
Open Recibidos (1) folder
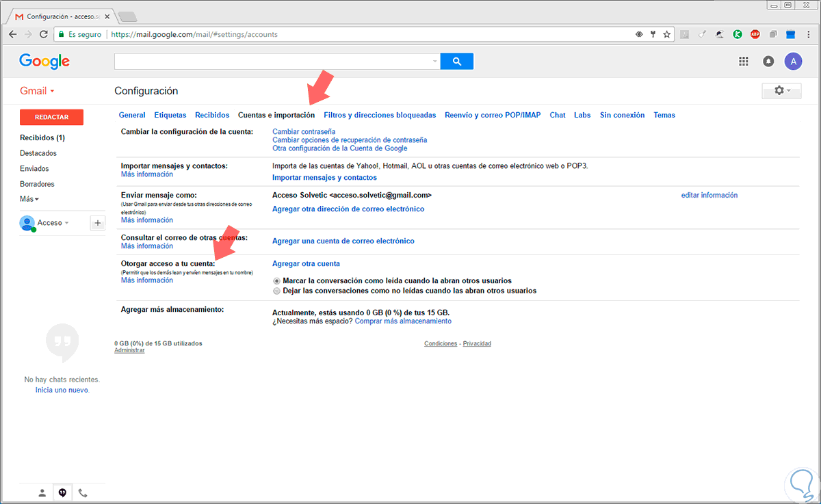point(42,138)
